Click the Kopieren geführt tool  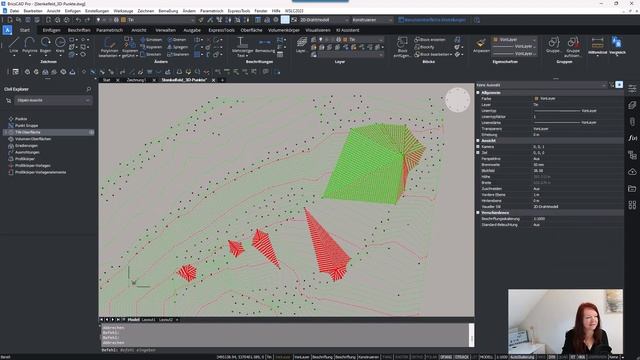pos(130,47)
